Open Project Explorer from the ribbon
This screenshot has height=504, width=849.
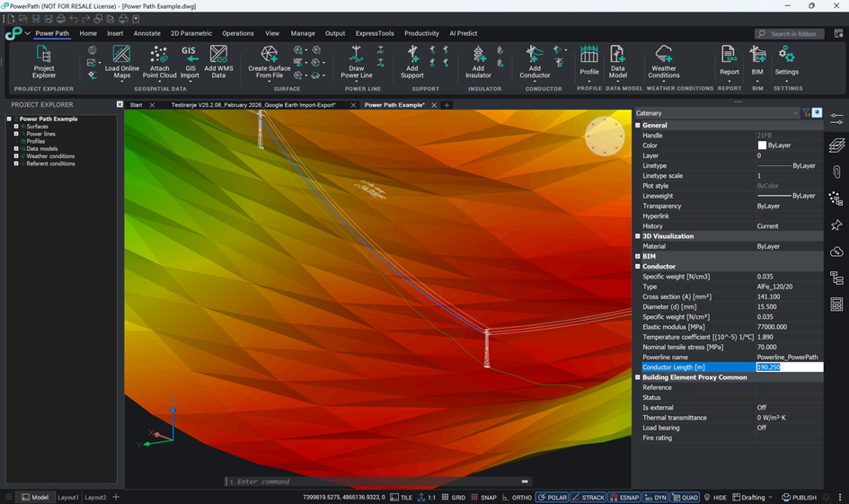43,61
